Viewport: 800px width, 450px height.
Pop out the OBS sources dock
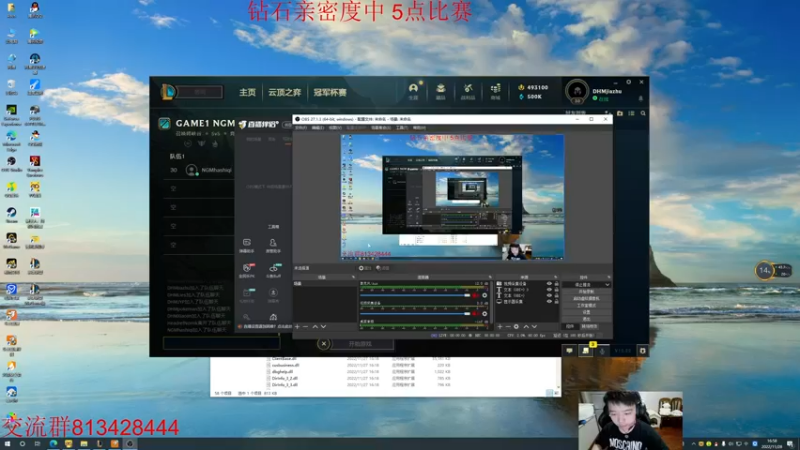tap(556, 277)
